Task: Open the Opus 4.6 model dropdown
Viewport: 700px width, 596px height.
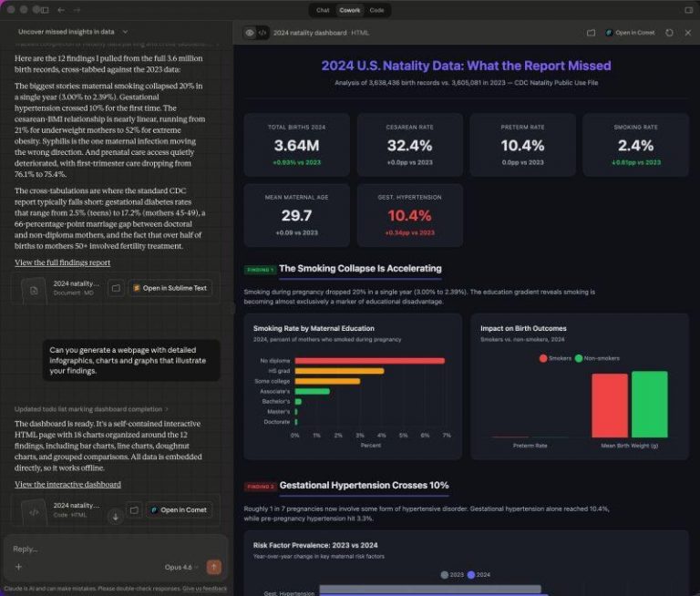Action: point(182,567)
